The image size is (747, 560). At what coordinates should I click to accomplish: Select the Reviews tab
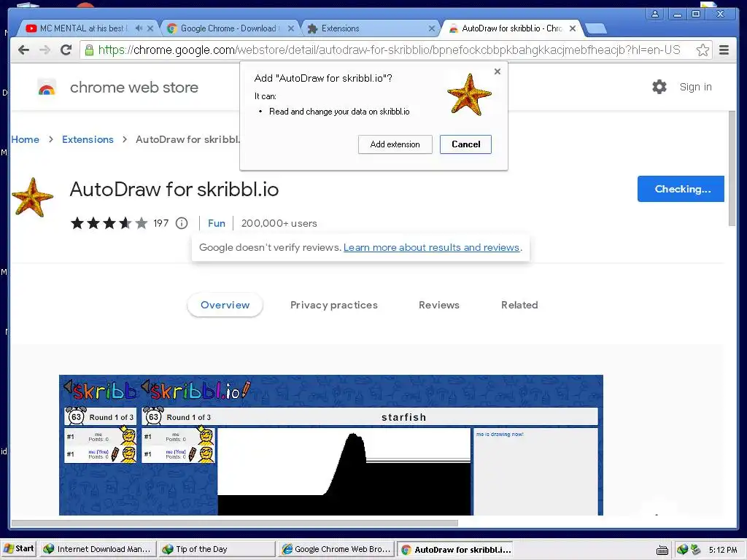(438, 305)
